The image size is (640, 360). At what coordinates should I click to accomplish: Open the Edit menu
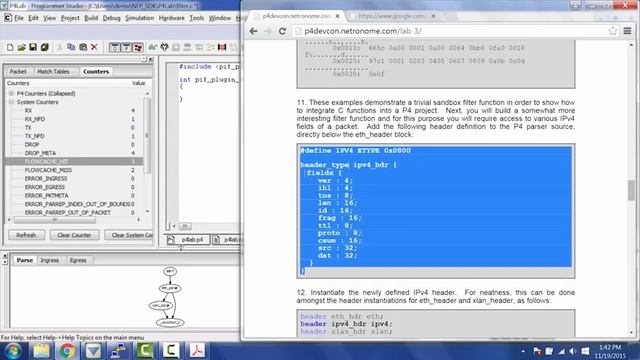33,18
